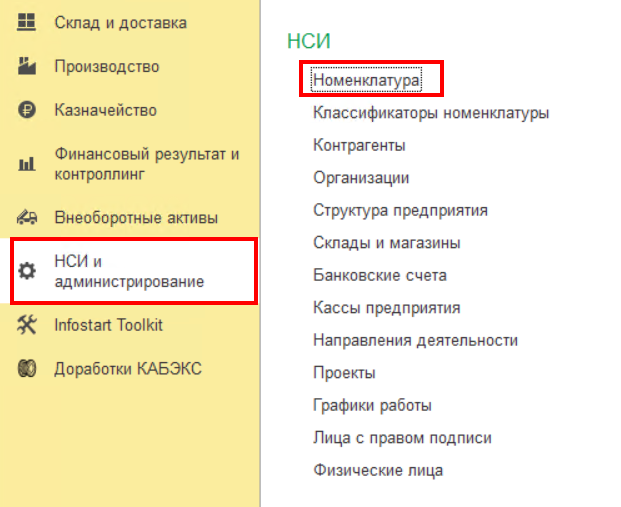This screenshot has height=507, width=621.
Task: Open Структура предприятия
Action: pos(400,210)
